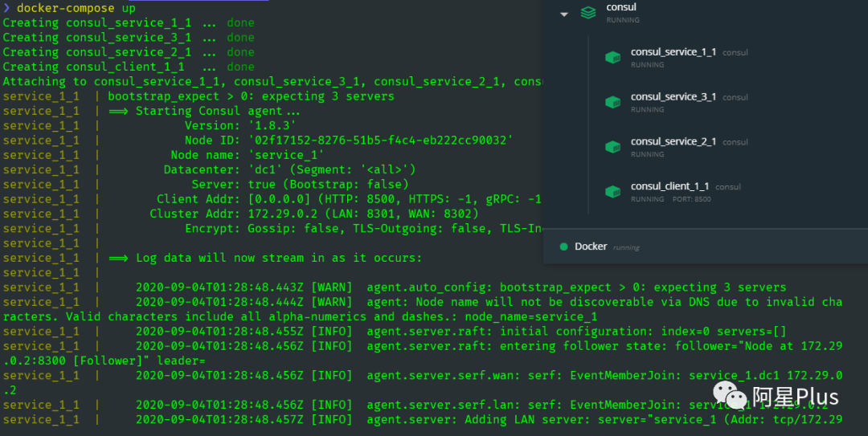Click the Version '1.8.3' line
This screenshot has height=436, width=868.
[240, 125]
